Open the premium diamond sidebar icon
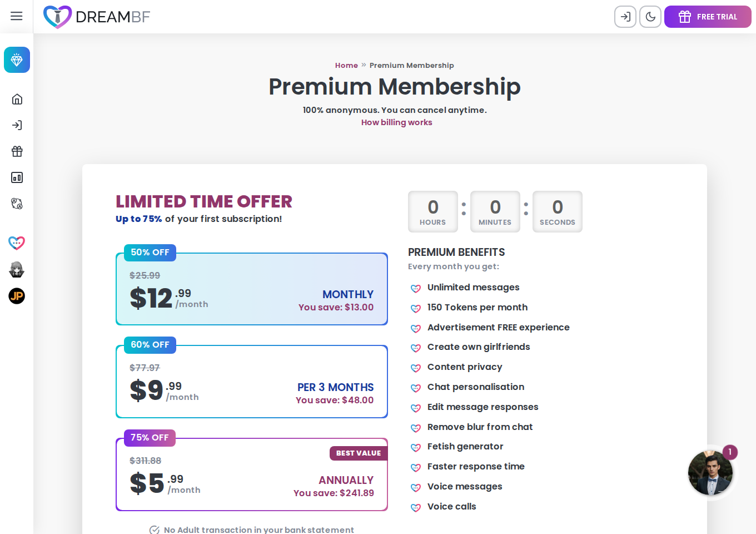The width and height of the screenshot is (756, 534). [x=17, y=60]
